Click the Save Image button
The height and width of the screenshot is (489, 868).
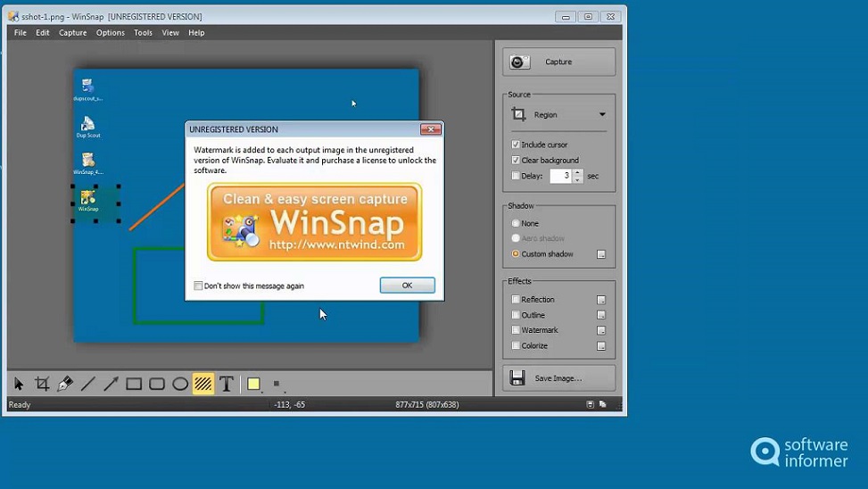click(x=558, y=378)
